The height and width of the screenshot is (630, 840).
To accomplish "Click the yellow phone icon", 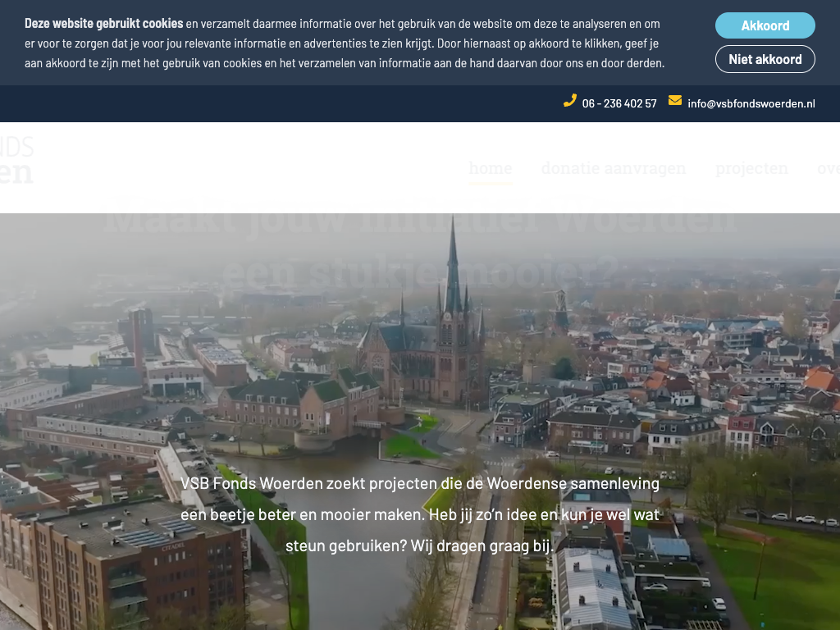I will click(x=570, y=101).
